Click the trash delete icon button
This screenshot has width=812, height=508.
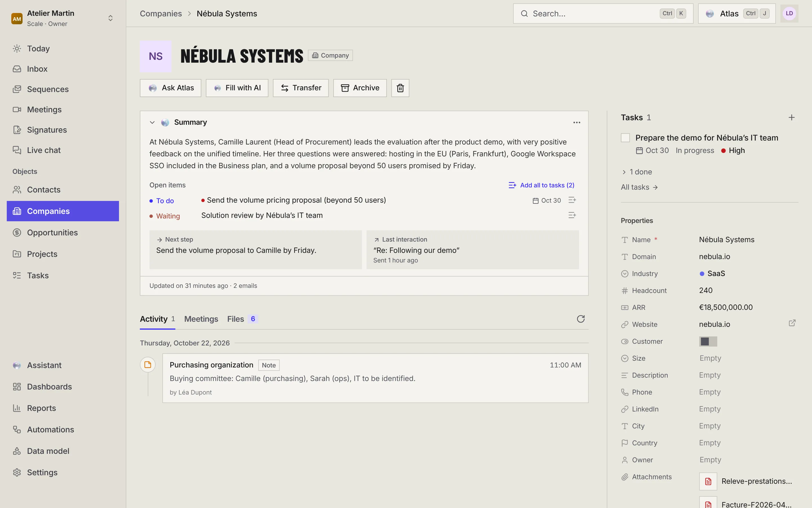click(400, 88)
